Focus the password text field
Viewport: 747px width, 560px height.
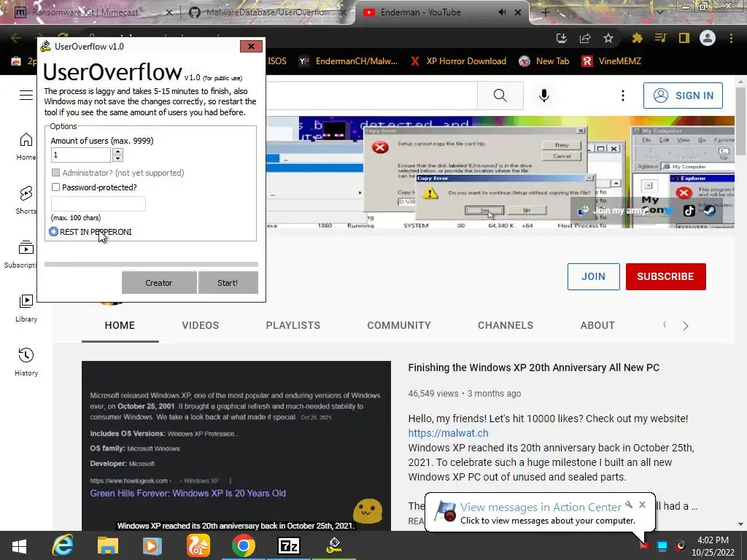98,203
